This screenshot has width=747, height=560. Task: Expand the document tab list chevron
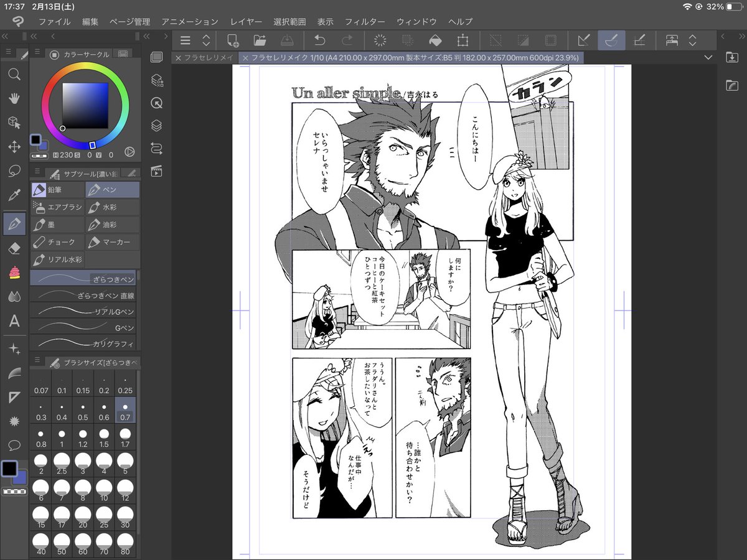tap(707, 57)
